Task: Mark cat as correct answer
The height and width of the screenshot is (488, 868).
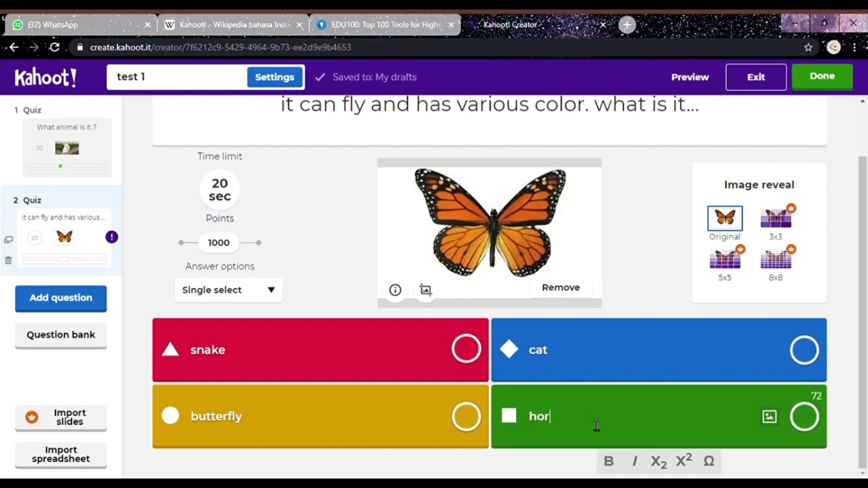Action: [804, 350]
